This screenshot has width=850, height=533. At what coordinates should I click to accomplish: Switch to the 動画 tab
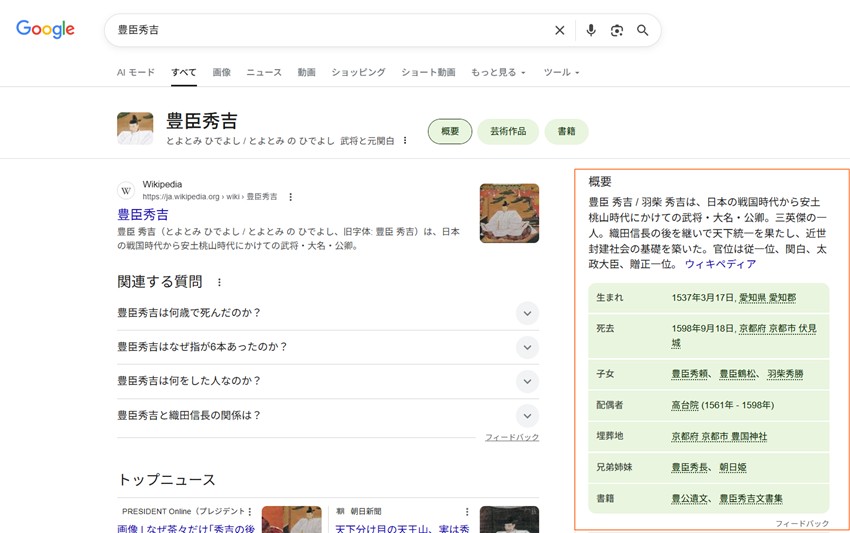[x=306, y=72]
